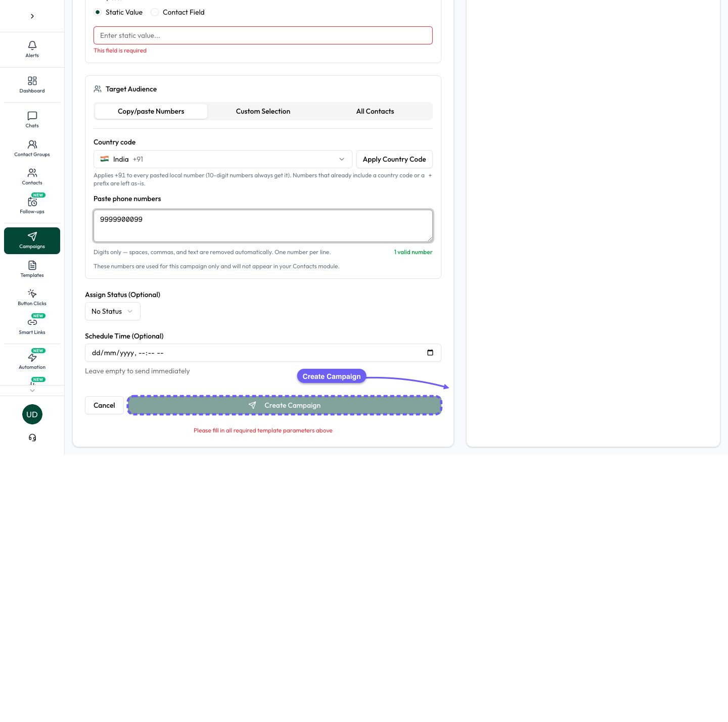Switch to Custom Selection tab

coord(263,111)
